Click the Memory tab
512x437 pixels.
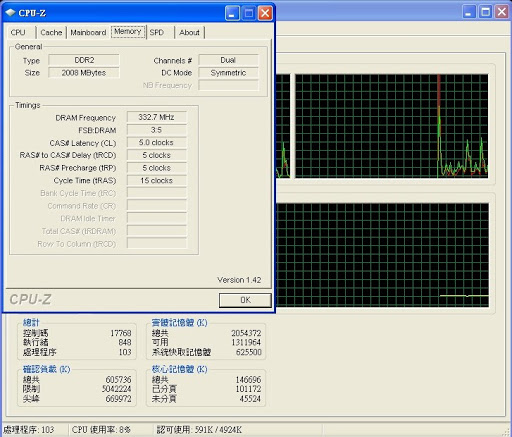[x=128, y=32]
